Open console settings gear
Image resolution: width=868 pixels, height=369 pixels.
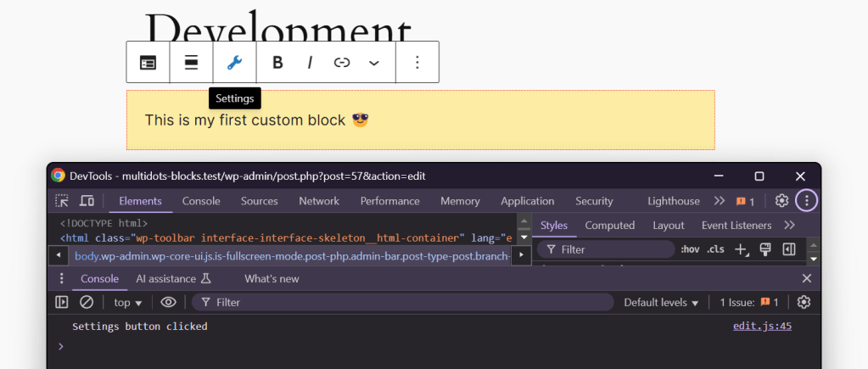(804, 302)
